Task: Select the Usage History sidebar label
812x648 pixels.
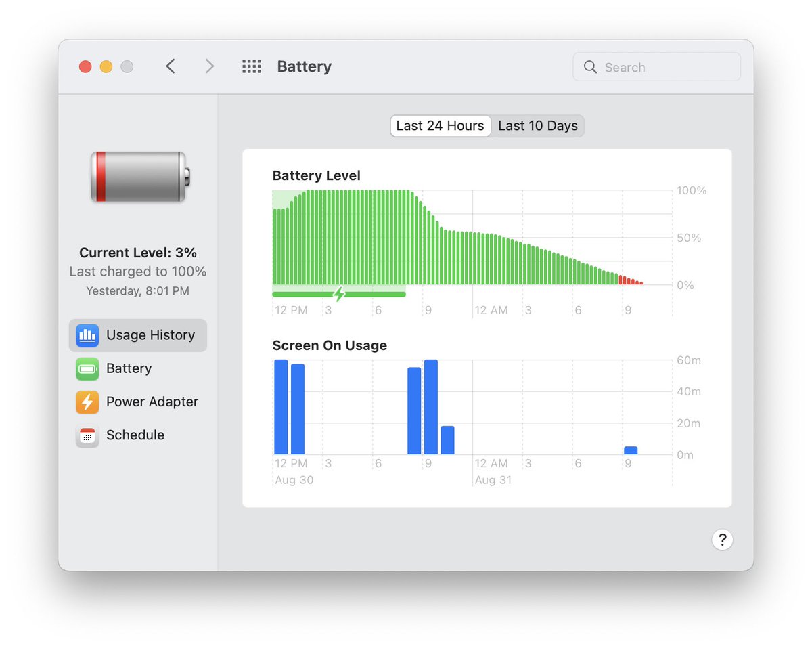Action: coord(150,335)
